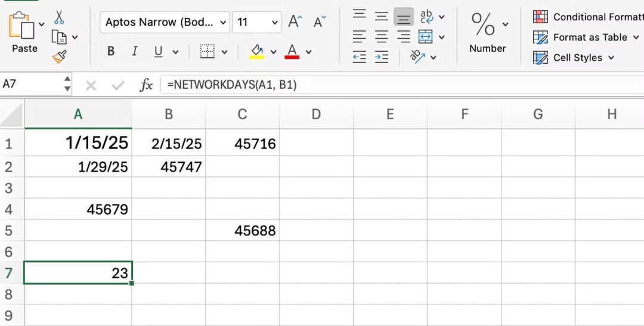Increase indent icon
644x326 pixels.
pos(382,57)
